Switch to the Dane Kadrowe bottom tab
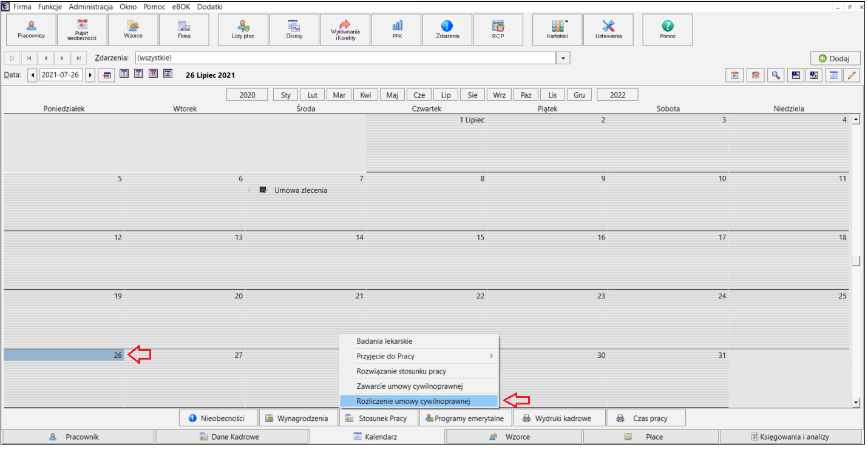868x450 pixels. coord(232,437)
